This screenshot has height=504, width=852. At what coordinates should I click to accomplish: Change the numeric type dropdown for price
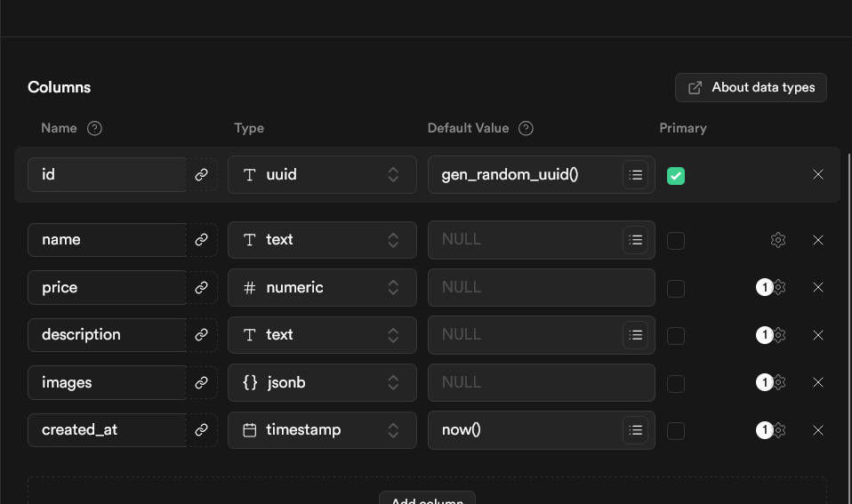[322, 287]
